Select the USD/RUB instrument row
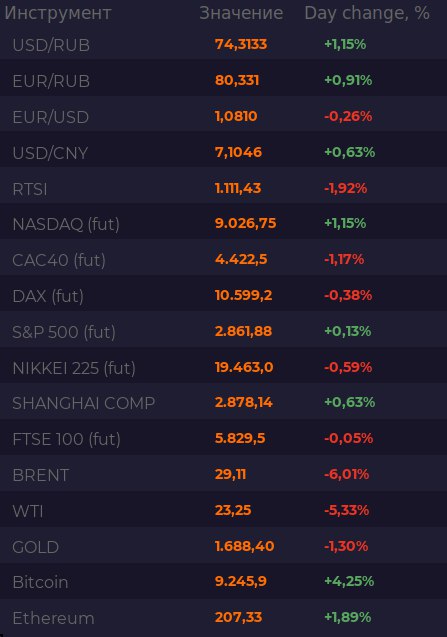 (224, 44)
